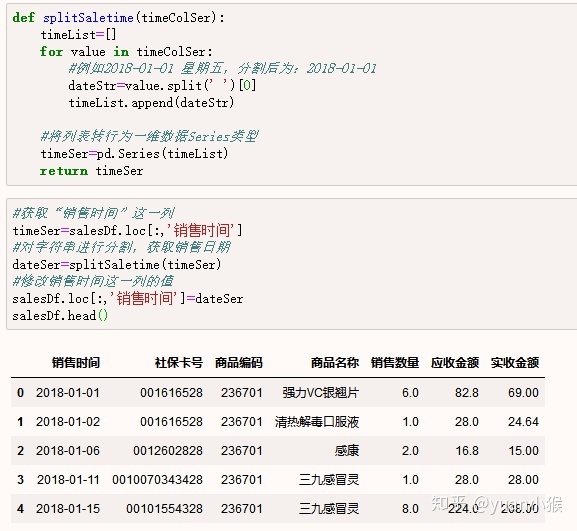
Task: Click the comment '#修改销售时间这一列的值'
Action: 93,282
